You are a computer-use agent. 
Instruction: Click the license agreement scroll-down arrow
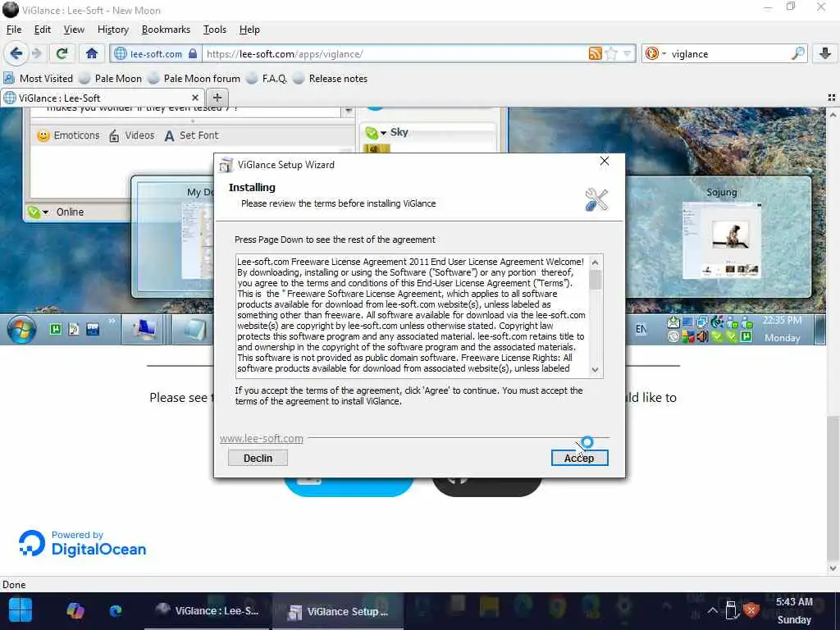(x=595, y=370)
